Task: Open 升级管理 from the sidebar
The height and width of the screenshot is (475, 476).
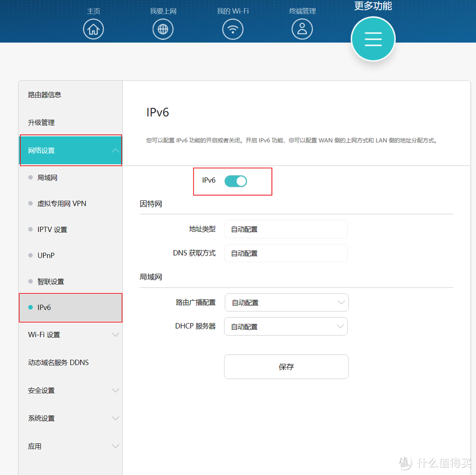Action: 40,122
